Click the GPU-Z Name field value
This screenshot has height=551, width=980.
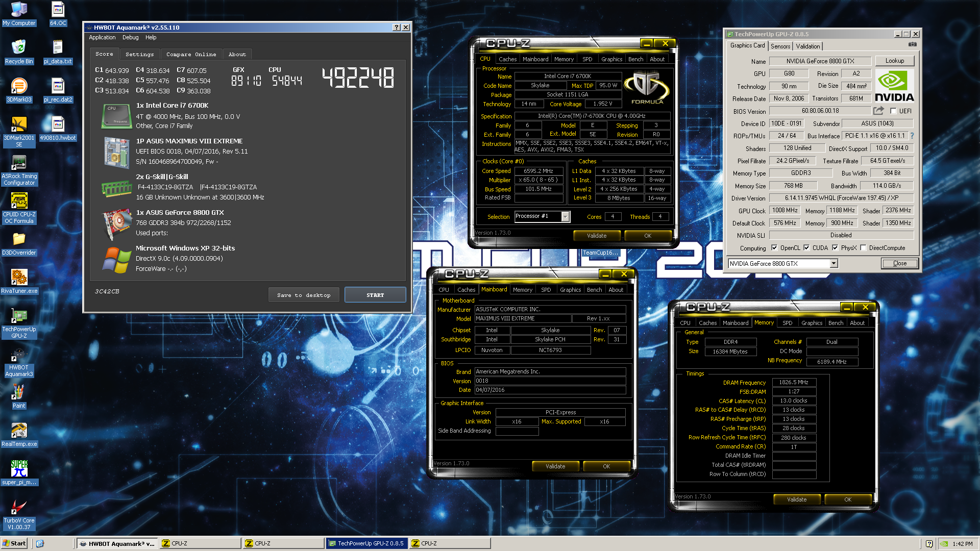pos(820,61)
